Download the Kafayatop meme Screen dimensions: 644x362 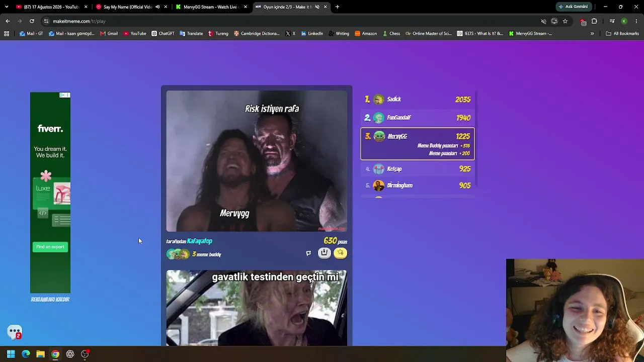coord(325,253)
